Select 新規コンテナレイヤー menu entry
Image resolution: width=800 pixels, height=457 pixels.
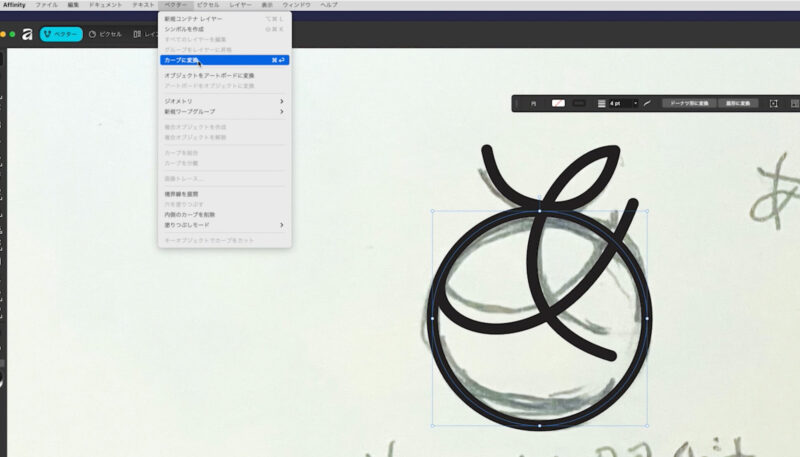click(224, 19)
